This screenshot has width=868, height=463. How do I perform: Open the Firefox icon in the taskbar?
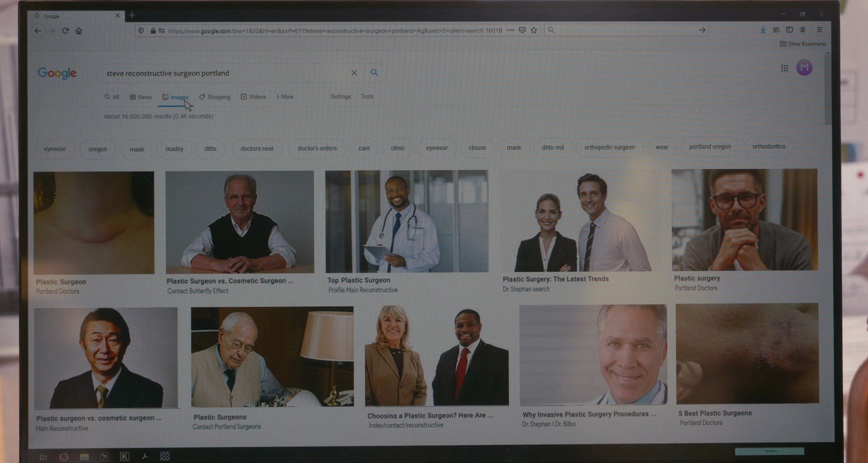(x=64, y=457)
